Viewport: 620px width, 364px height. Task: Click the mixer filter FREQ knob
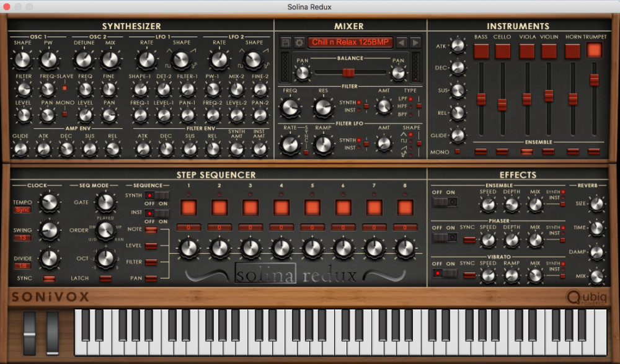pyautogui.click(x=290, y=108)
